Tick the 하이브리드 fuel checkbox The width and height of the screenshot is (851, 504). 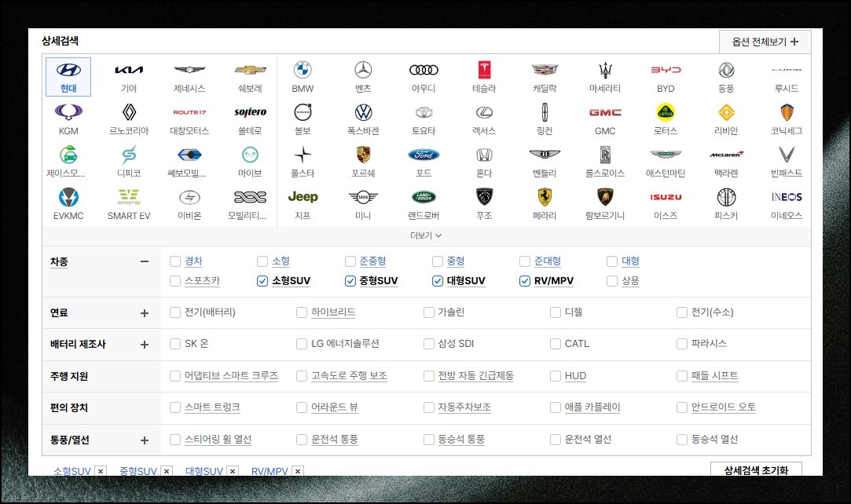302,312
